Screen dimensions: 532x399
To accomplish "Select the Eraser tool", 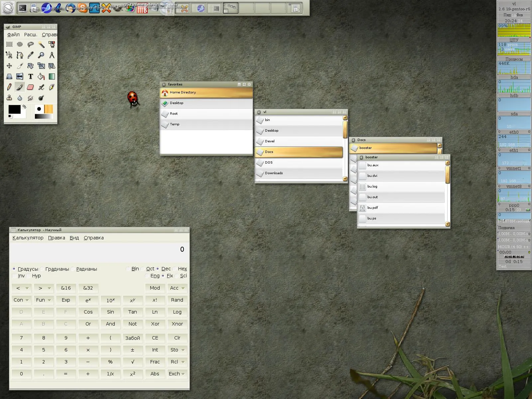I will tap(31, 87).
